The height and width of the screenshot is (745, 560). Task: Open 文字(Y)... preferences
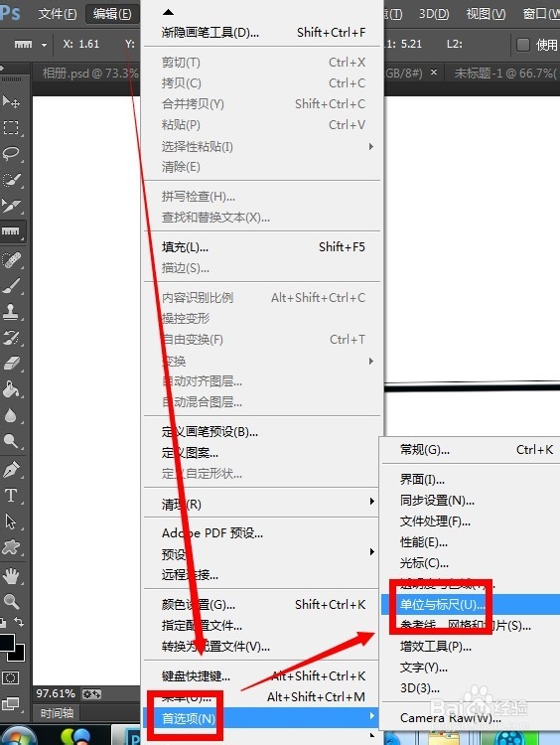tap(471, 668)
